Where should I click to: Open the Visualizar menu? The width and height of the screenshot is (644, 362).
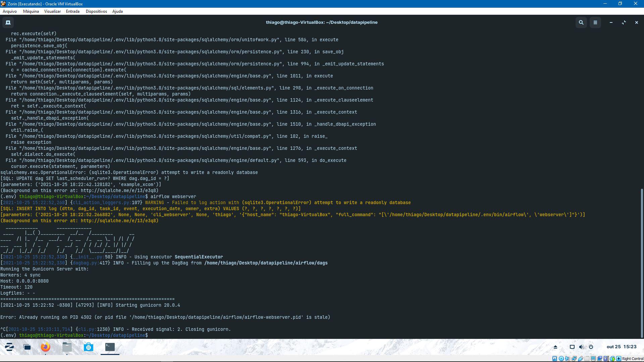52,11
